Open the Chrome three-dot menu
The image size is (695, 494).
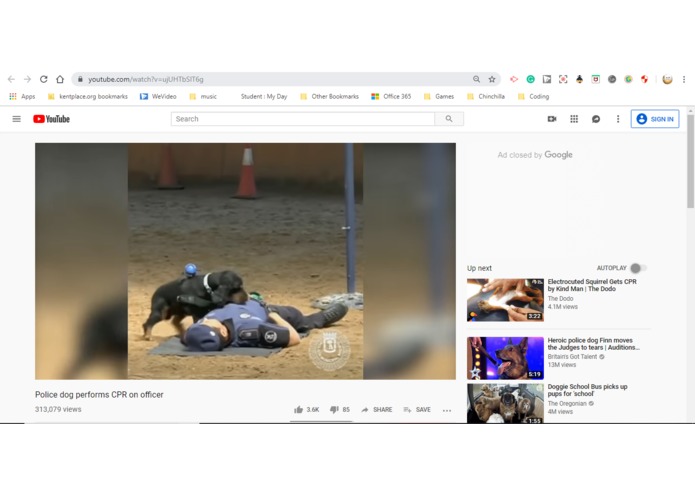coord(684,79)
